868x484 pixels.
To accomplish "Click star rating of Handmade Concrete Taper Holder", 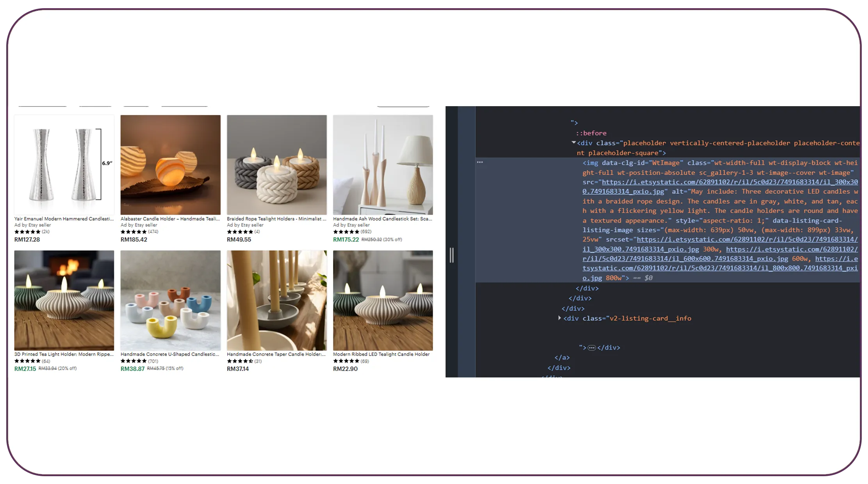I will 240,361.
